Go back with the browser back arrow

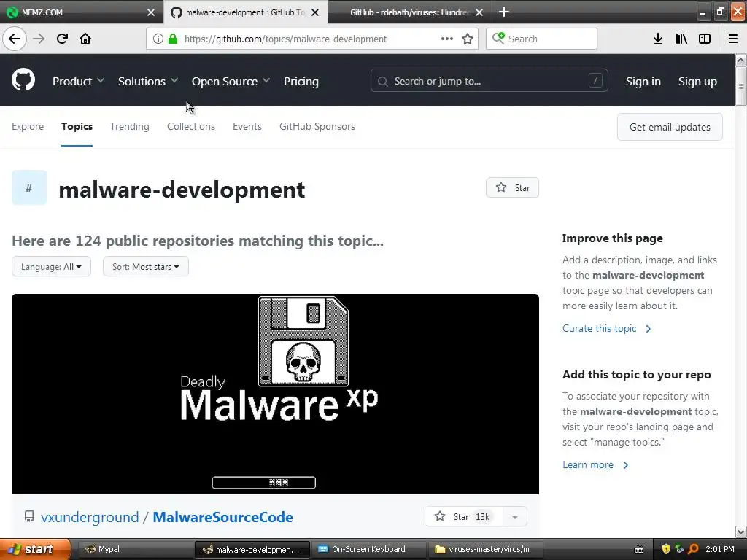15,39
